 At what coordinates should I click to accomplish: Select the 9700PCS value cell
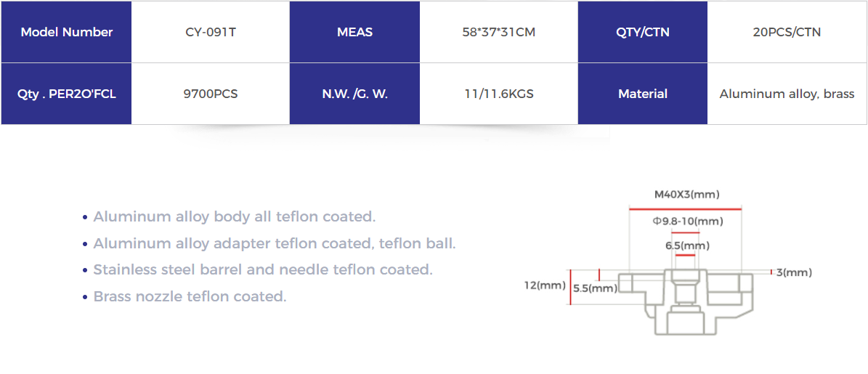[x=211, y=94]
